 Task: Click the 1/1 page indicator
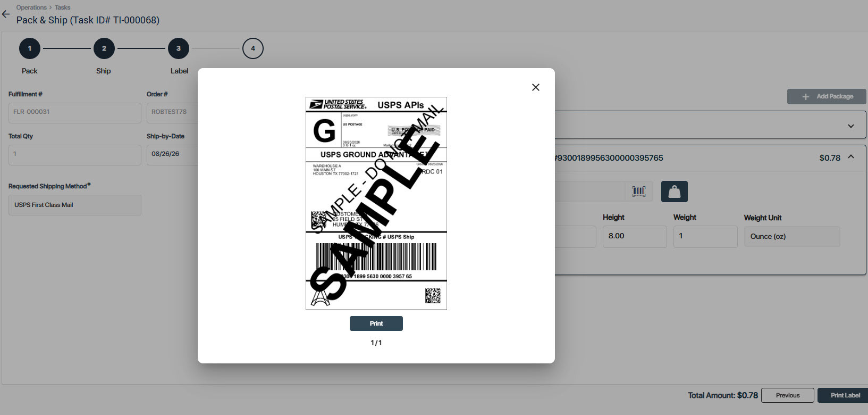click(x=376, y=343)
